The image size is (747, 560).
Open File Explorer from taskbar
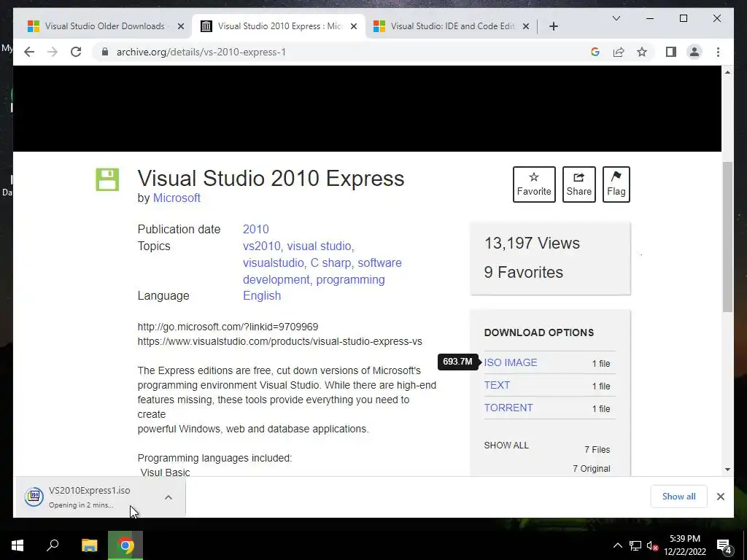coord(89,545)
